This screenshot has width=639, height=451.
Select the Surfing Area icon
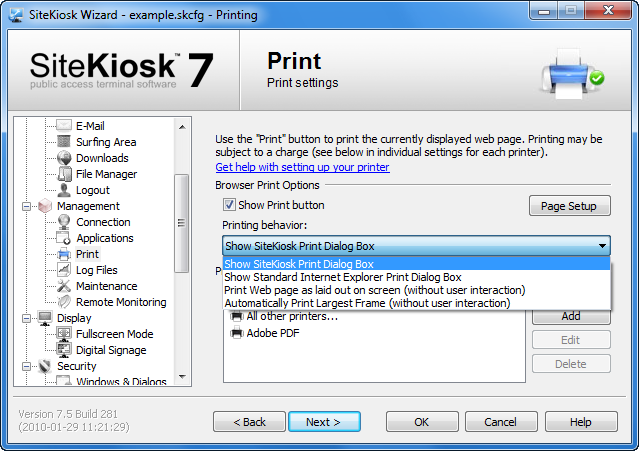[x=64, y=142]
